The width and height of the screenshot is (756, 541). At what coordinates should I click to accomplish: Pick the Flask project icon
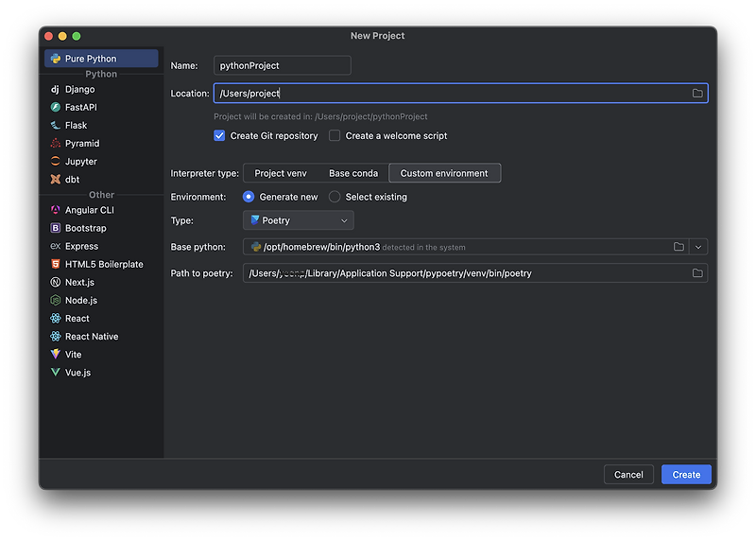tap(56, 125)
